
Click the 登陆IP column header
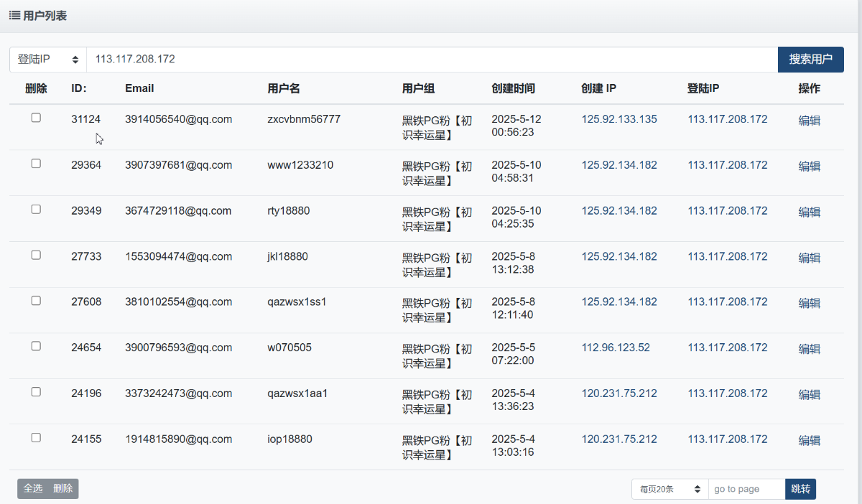[x=703, y=89]
